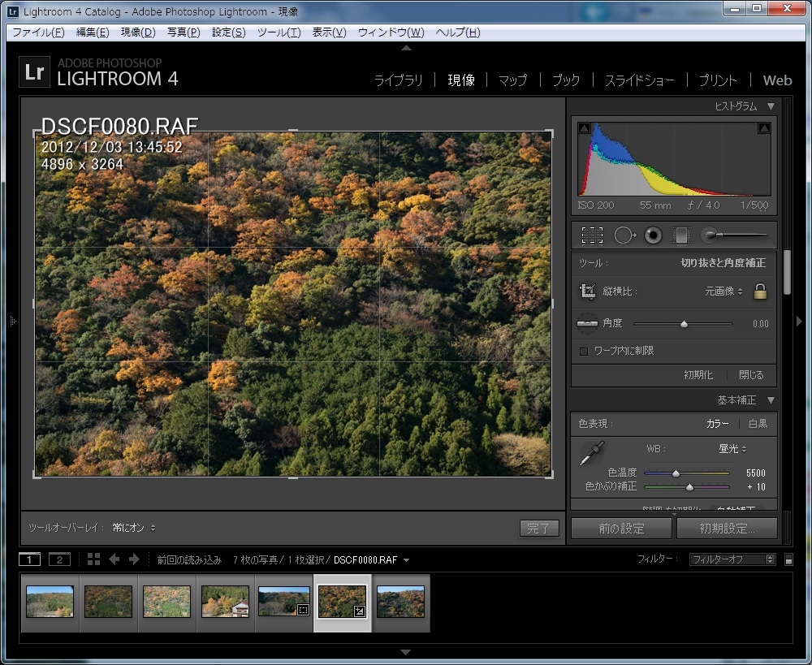This screenshot has width=812, height=665.
Task: Open the 縦横比 元画像 dropdown
Action: pyautogui.click(x=723, y=291)
